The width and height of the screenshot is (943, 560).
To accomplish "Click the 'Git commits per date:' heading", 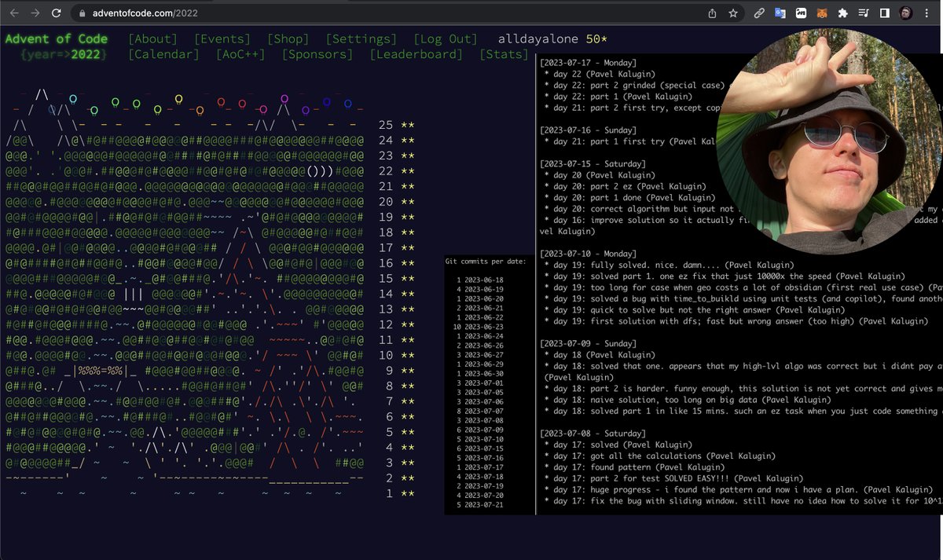I will 485,261.
